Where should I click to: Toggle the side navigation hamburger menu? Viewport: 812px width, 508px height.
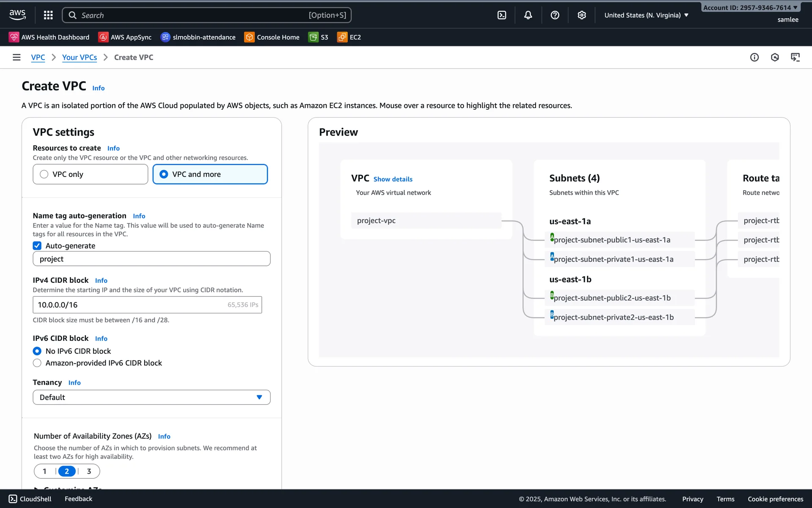(16, 57)
